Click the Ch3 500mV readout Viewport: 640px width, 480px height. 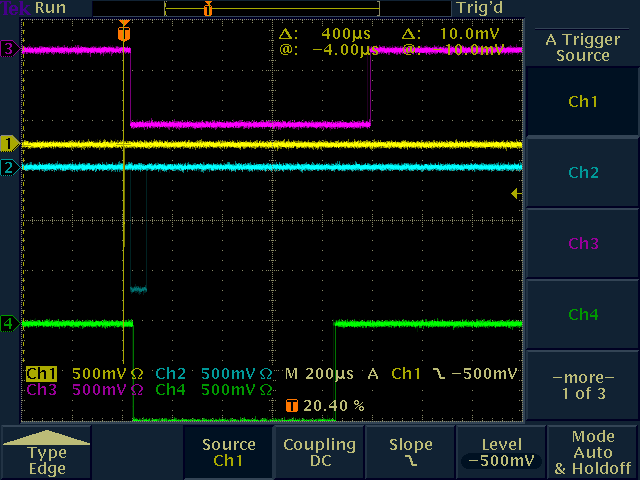pos(85,390)
